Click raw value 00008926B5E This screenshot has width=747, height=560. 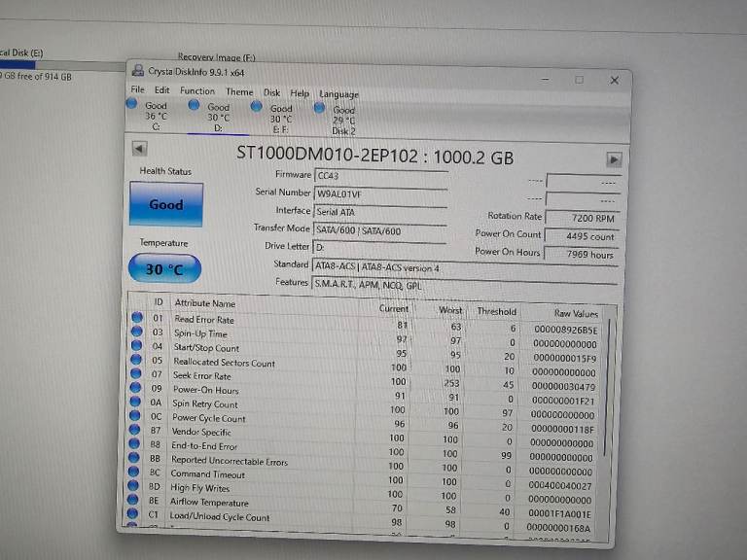tap(565, 330)
